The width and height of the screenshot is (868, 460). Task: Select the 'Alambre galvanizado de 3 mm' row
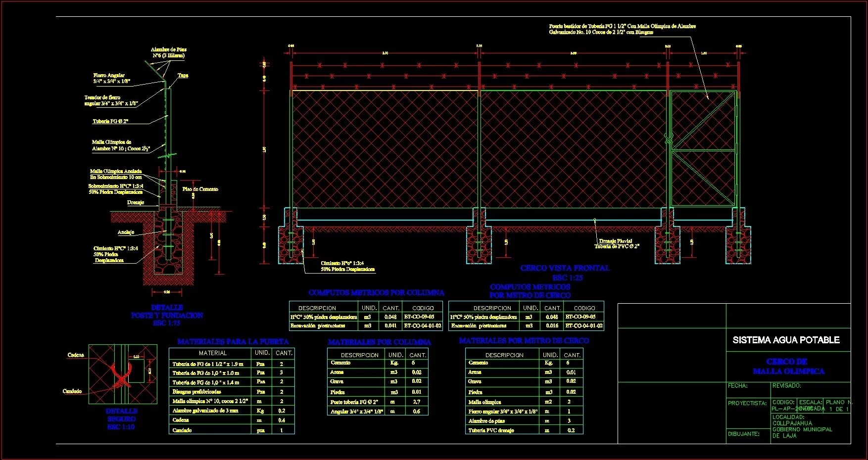[x=232, y=411]
